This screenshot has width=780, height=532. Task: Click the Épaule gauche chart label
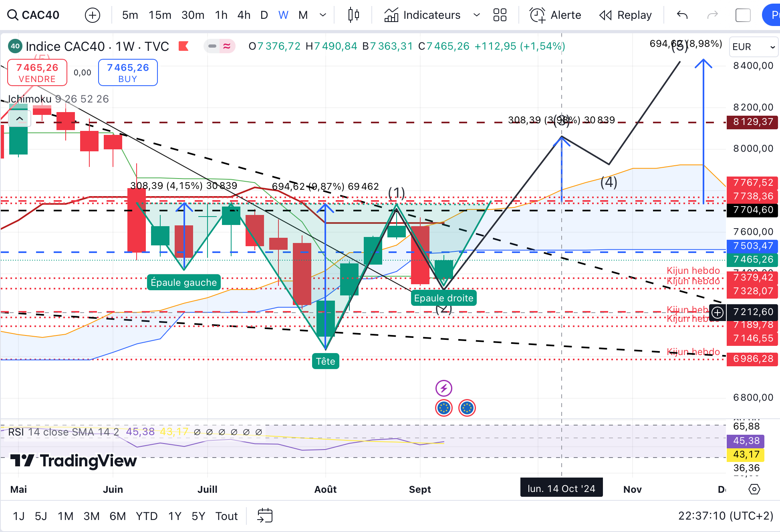coord(183,282)
